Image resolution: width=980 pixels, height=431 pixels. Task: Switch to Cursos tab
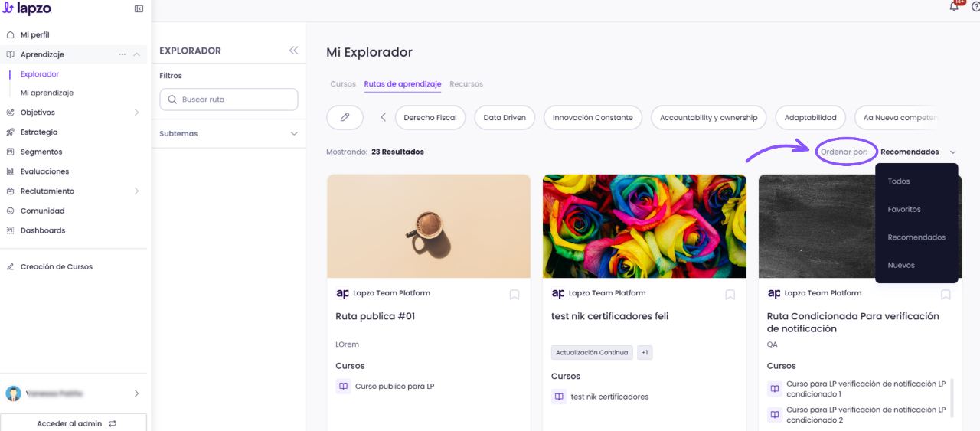pos(343,84)
